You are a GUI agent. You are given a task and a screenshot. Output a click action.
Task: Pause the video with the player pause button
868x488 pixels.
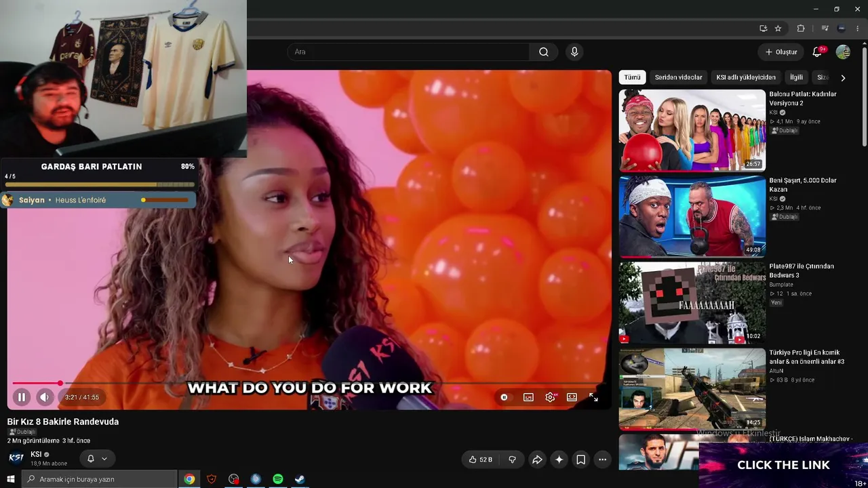point(21,397)
